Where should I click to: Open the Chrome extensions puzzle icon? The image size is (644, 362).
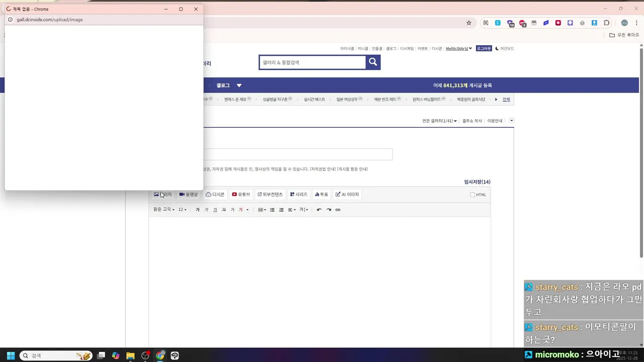coord(606,23)
